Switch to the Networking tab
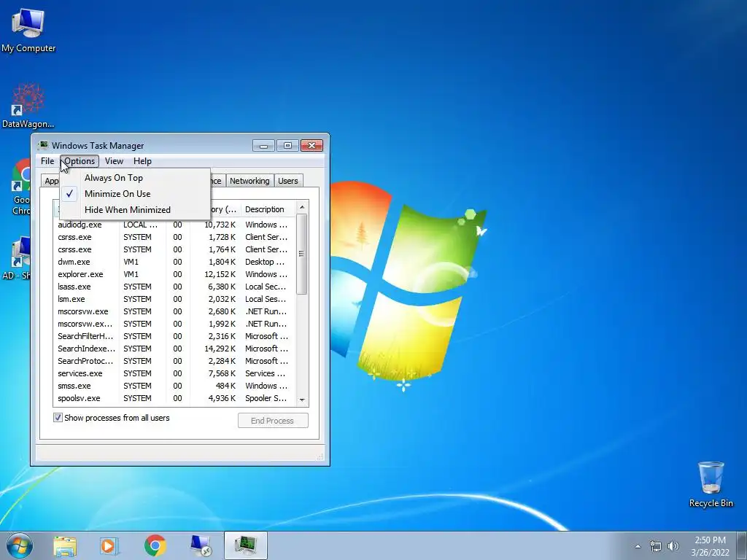Image resolution: width=747 pixels, height=560 pixels. point(249,181)
